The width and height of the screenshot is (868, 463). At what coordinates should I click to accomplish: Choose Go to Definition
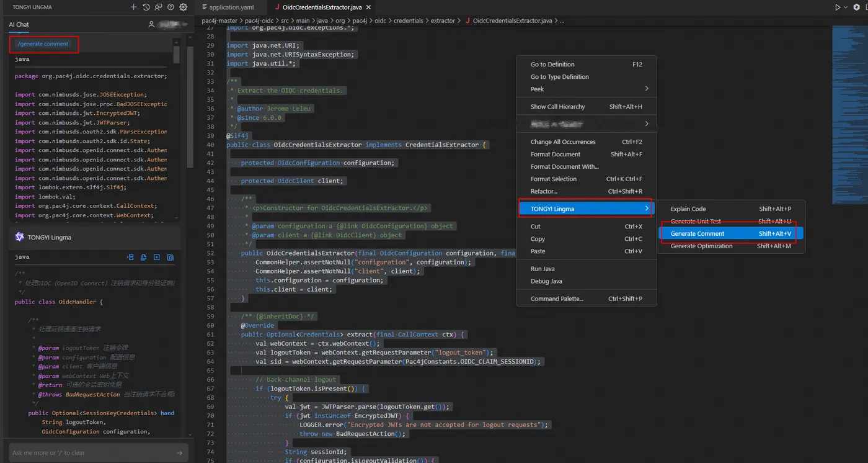[x=587, y=65]
